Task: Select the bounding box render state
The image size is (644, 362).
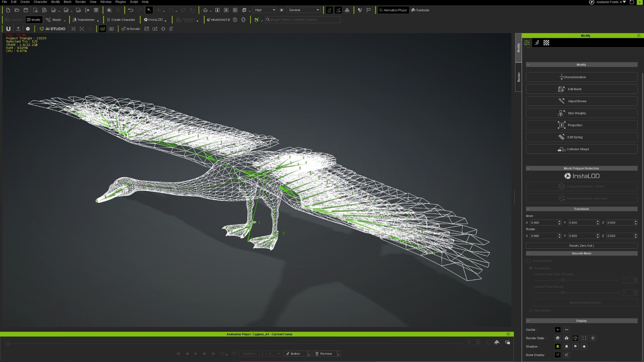Action: click(x=584, y=338)
